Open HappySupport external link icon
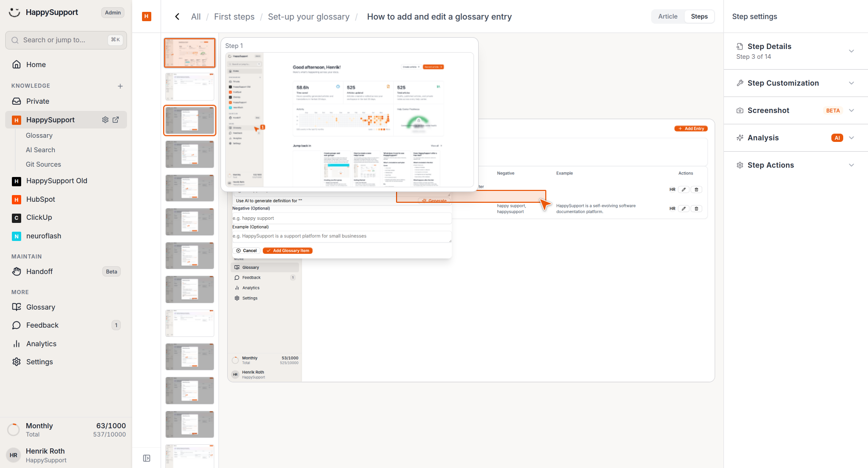Screen dimensions: 868x468 116,120
